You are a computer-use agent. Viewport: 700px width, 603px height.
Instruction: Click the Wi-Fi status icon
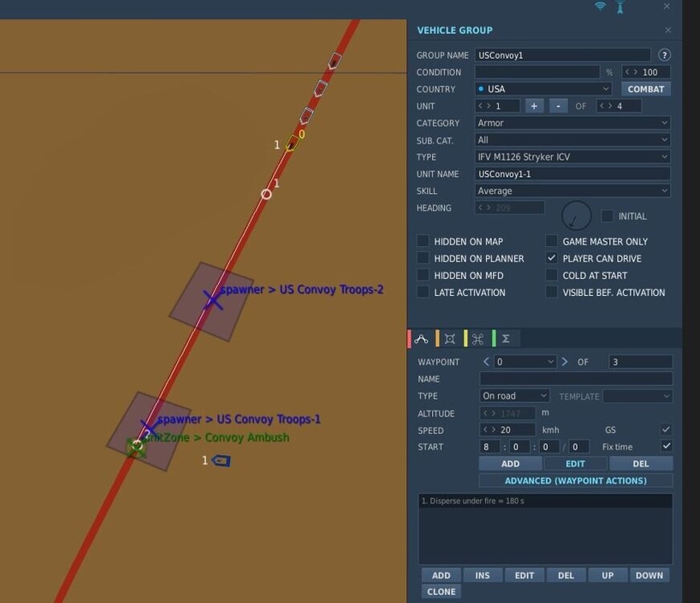[600, 6]
